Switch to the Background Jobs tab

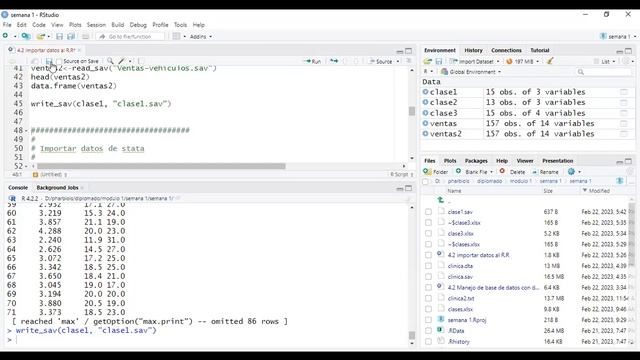(58, 188)
